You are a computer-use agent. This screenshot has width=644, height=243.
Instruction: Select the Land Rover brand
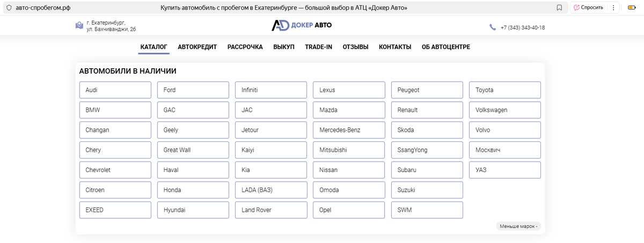click(271, 210)
